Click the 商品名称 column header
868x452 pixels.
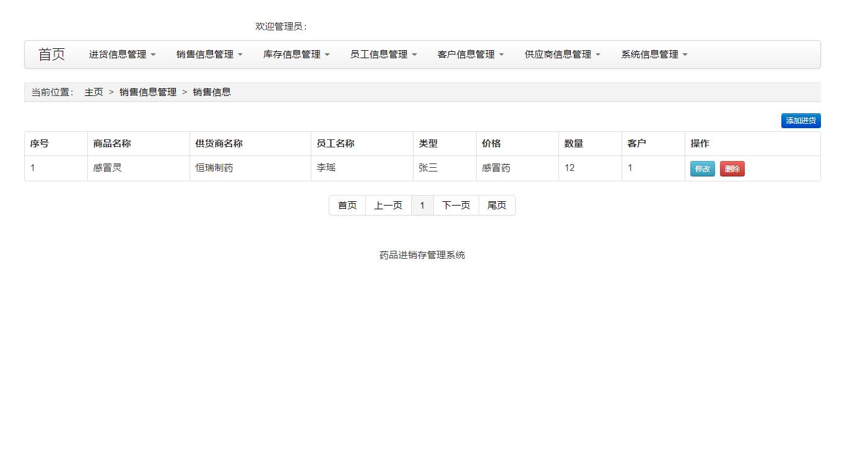coord(108,143)
